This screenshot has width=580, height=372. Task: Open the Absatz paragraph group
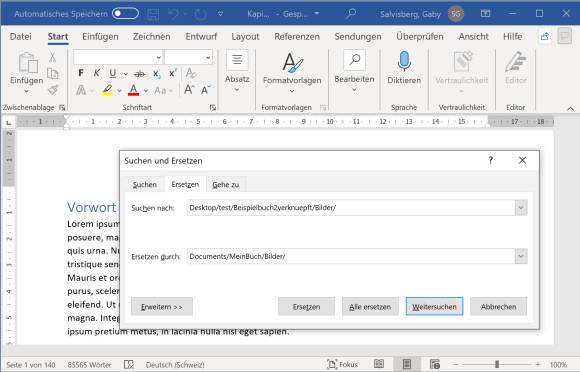(x=237, y=71)
